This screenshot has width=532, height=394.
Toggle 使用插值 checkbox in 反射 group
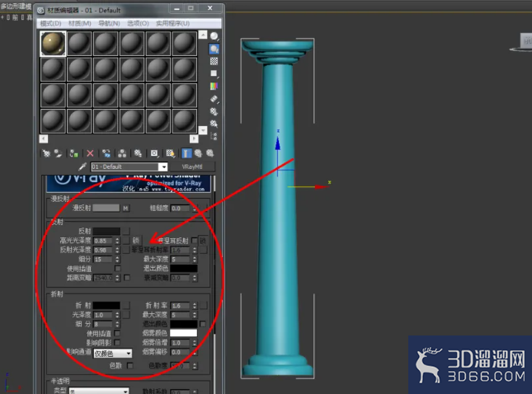point(117,269)
